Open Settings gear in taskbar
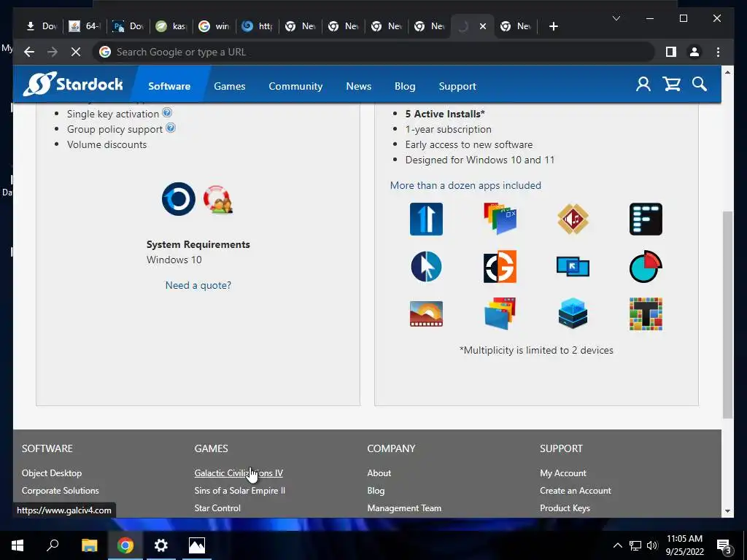 click(x=161, y=545)
